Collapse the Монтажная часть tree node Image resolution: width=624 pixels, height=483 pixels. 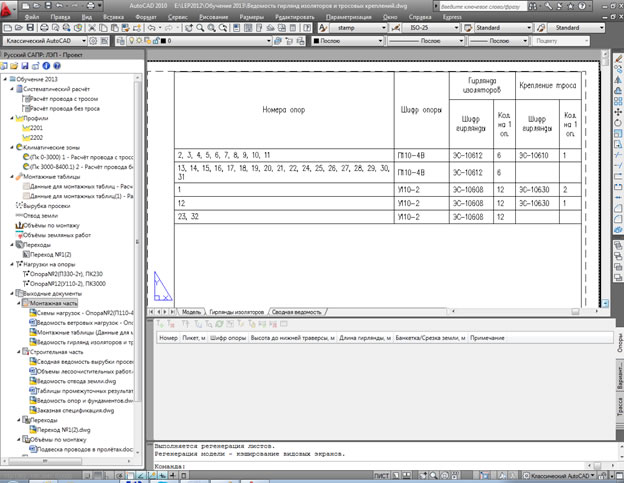click(16, 301)
